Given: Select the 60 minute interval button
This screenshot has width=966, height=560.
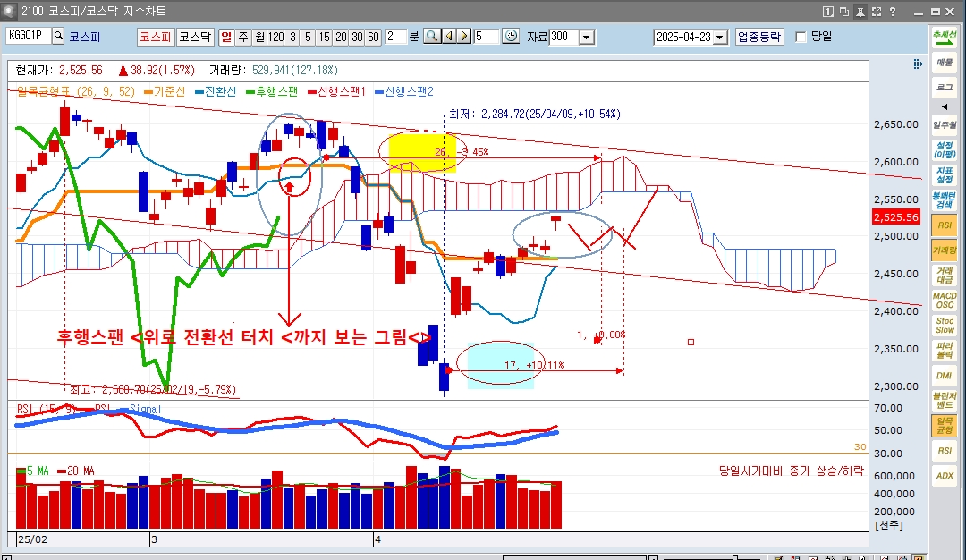Looking at the screenshot, I should 373,37.
